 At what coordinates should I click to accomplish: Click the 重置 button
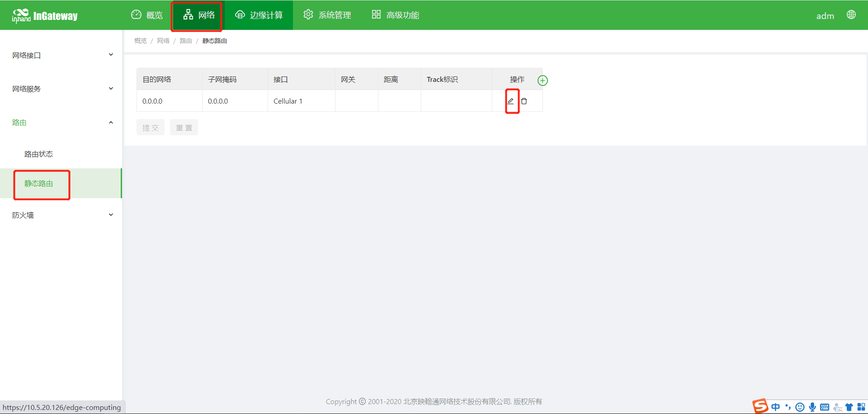[x=184, y=127]
